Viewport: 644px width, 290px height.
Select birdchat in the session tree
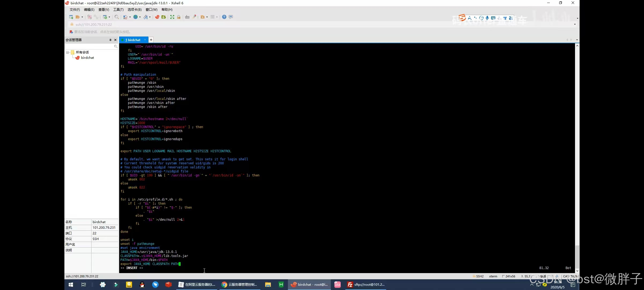click(87, 58)
